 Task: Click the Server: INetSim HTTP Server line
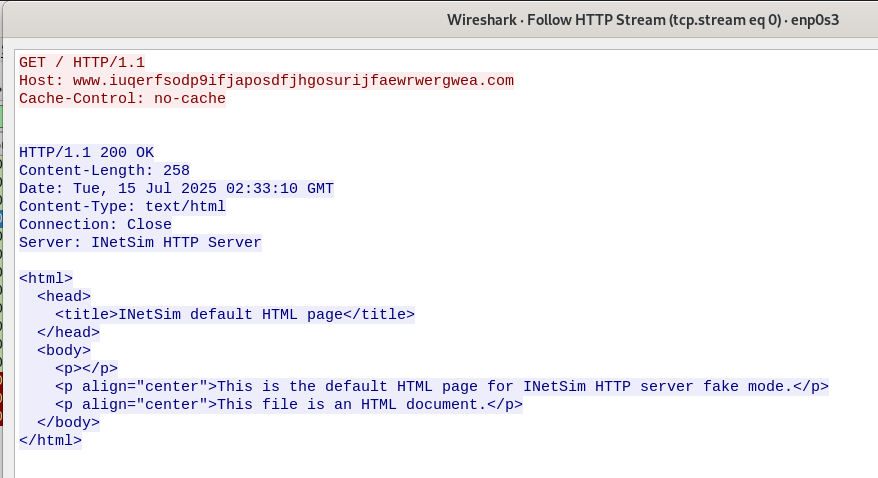click(140, 242)
